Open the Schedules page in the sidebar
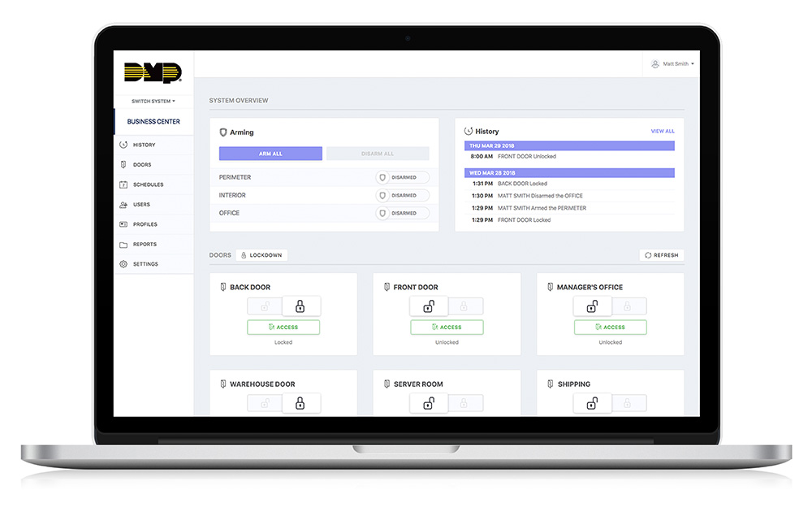This screenshot has width=812, height=525. tap(148, 184)
